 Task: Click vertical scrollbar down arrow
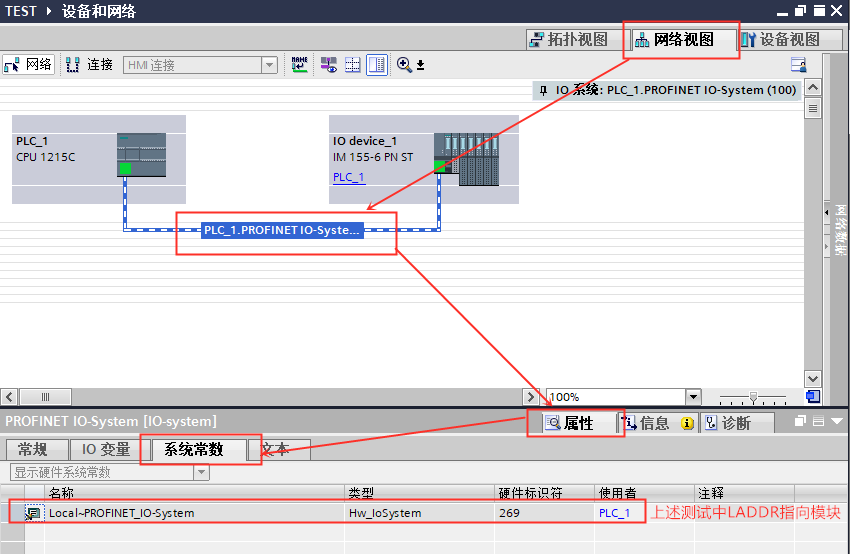tap(813, 379)
